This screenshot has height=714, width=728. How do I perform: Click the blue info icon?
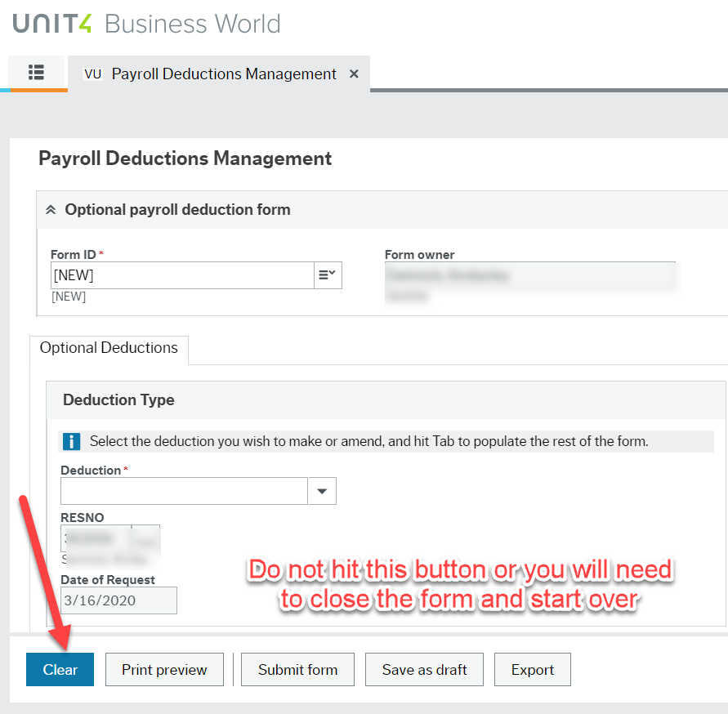click(x=72, y=442)
